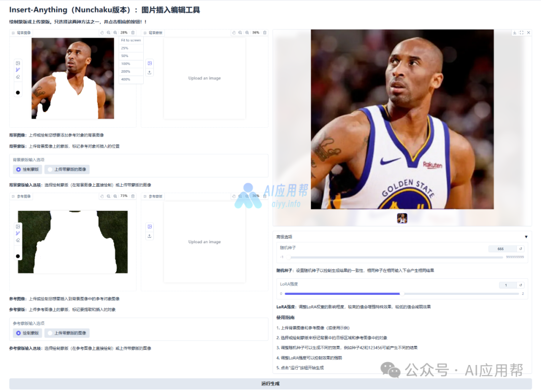Viewport: 541px width, 392px height.
Task: Select brush tool in 背景图像 sidebar
Action: click(x=18, y=70)
